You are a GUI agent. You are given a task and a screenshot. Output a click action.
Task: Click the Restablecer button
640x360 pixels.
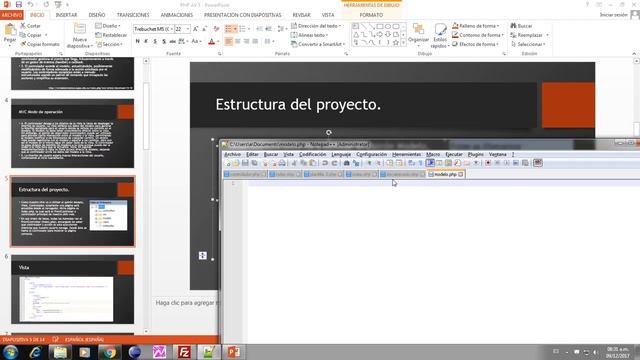111,35
